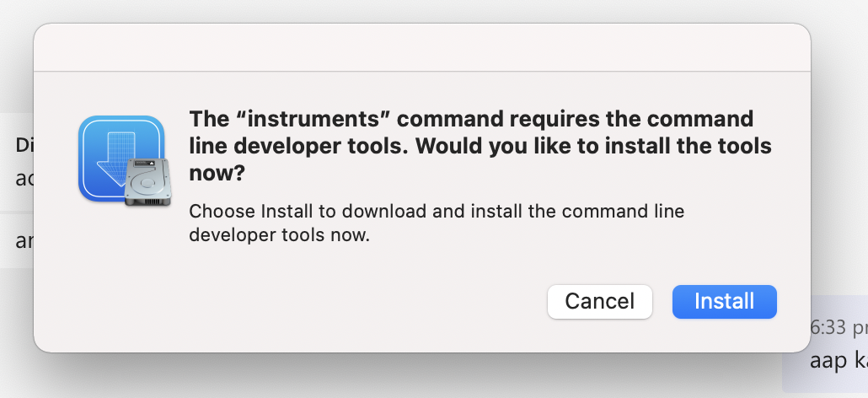This screenshot has height=398, width=868.
Task: Click the word "now?" in the heading
Action: click(217, 173)
